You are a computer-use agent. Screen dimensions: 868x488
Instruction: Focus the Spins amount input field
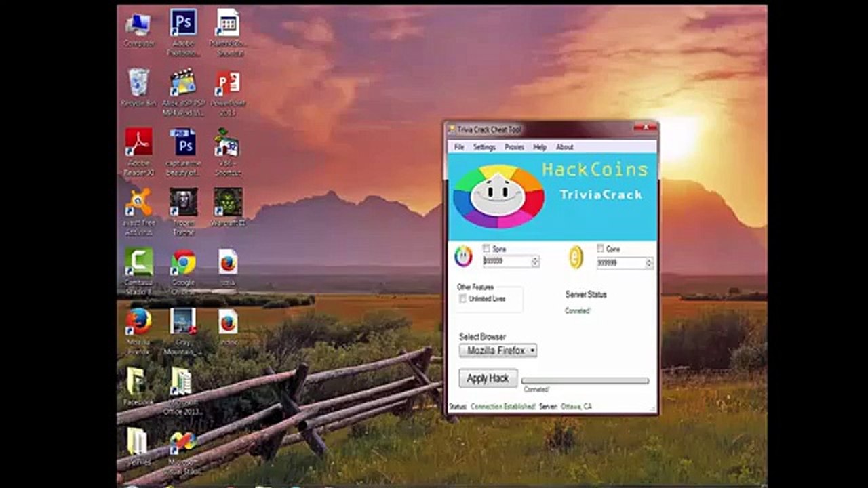click(x=507, y=262)
